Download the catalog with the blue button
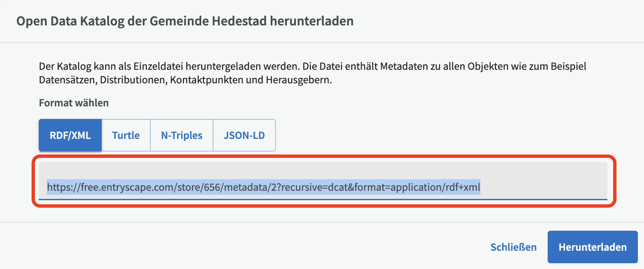The height and width of the screenshot is (269, 644). tap(592, 247)
